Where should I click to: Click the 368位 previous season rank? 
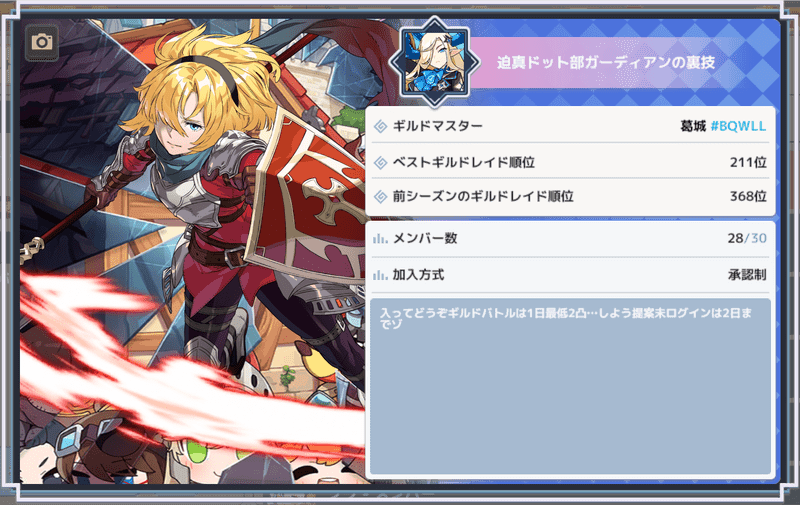point(748,196)
